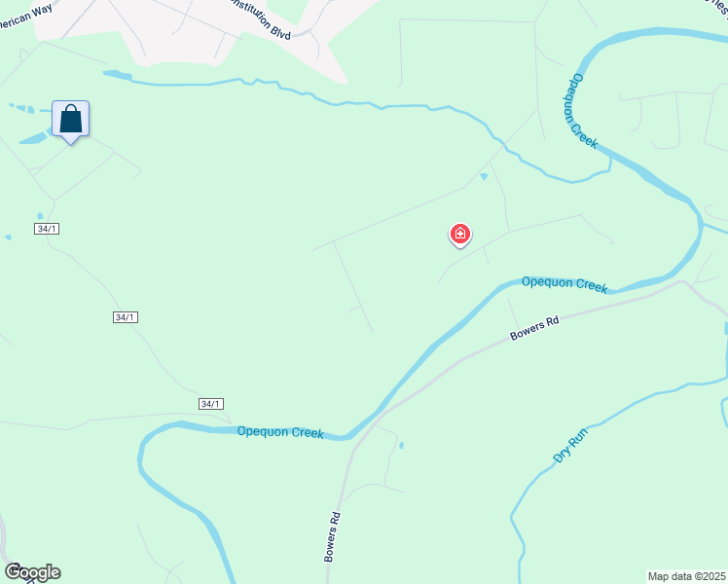Click the Opequon Creek label above Bowers Rd

point(564,284)
